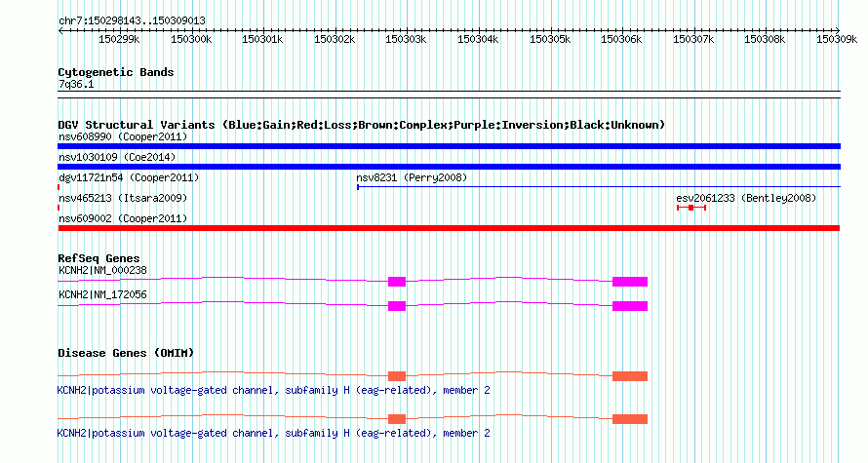Click the small magenta exon of KCNH2|NM_172056
Image resolution: width=868 pixels, height=463 pixels.
[397, 306]
